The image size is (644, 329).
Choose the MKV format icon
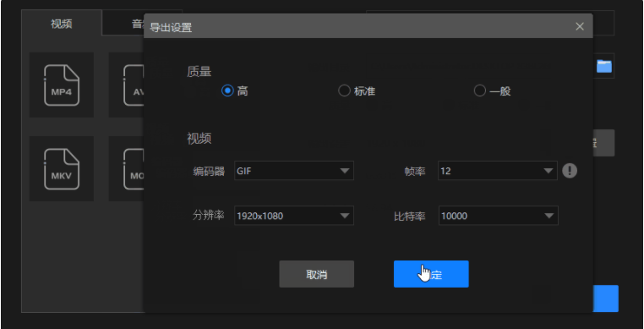click(x=62, y=168)
